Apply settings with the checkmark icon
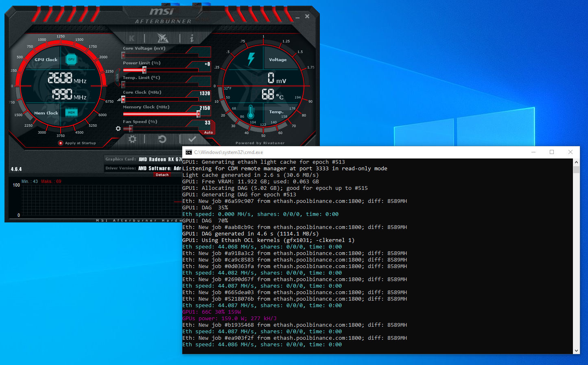 point(192,139)
